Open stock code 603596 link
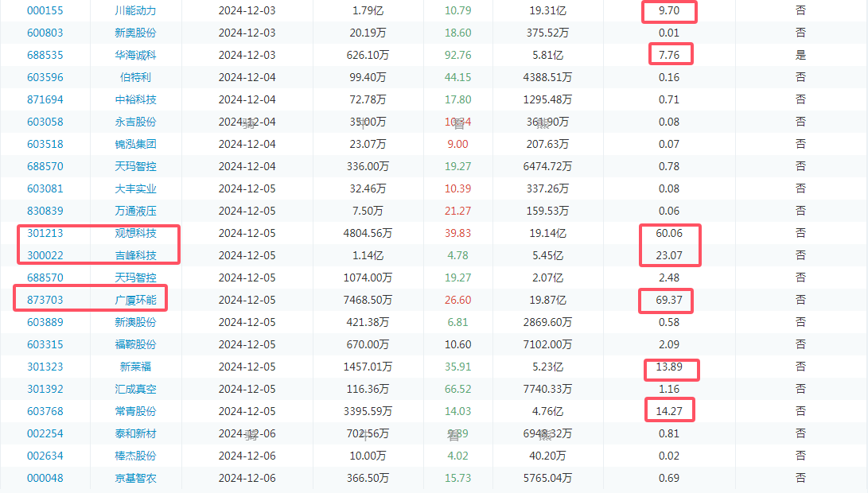Image resolution: width=868 pixels, height=493 pixels. click(x=45, y=77)
